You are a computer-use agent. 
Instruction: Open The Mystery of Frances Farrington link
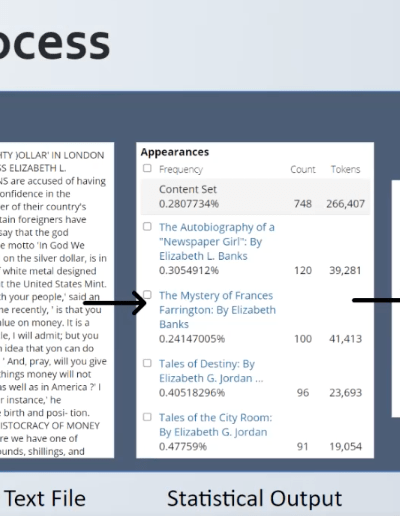point(217,310)
